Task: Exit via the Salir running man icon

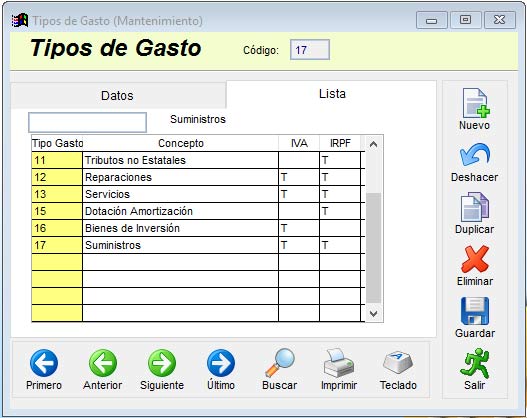Action: click(x=475, y=364)
